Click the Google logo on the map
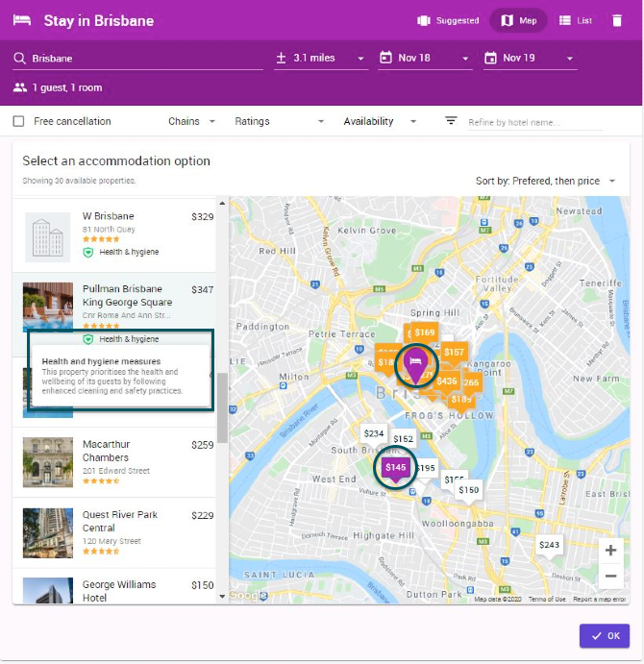This screenshot has width=644, height=664. (248, 596)
